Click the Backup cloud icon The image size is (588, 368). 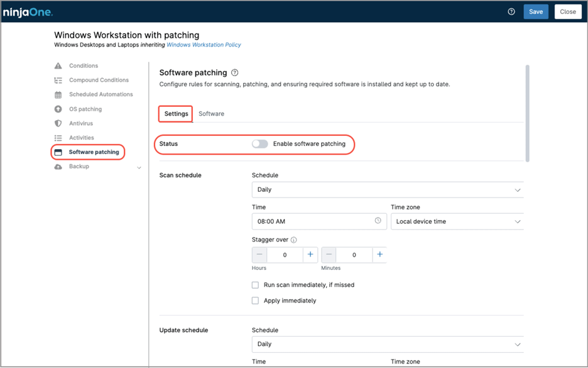tap(57, 166)
